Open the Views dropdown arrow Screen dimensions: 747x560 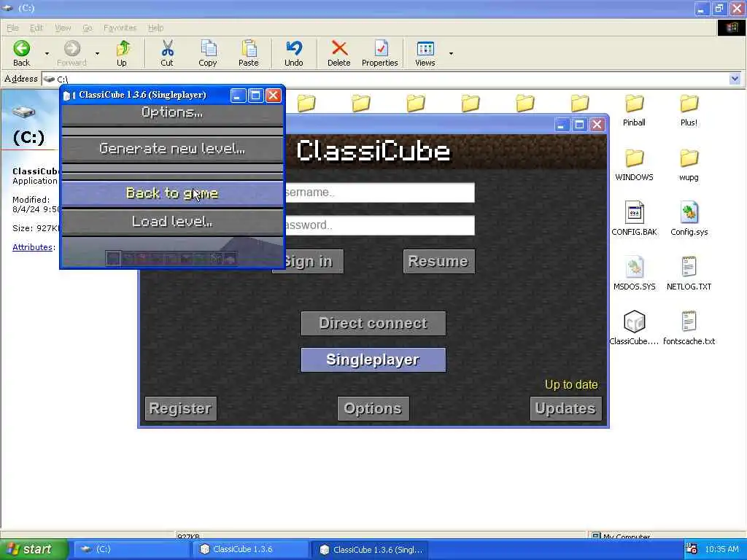click(451, 53)
